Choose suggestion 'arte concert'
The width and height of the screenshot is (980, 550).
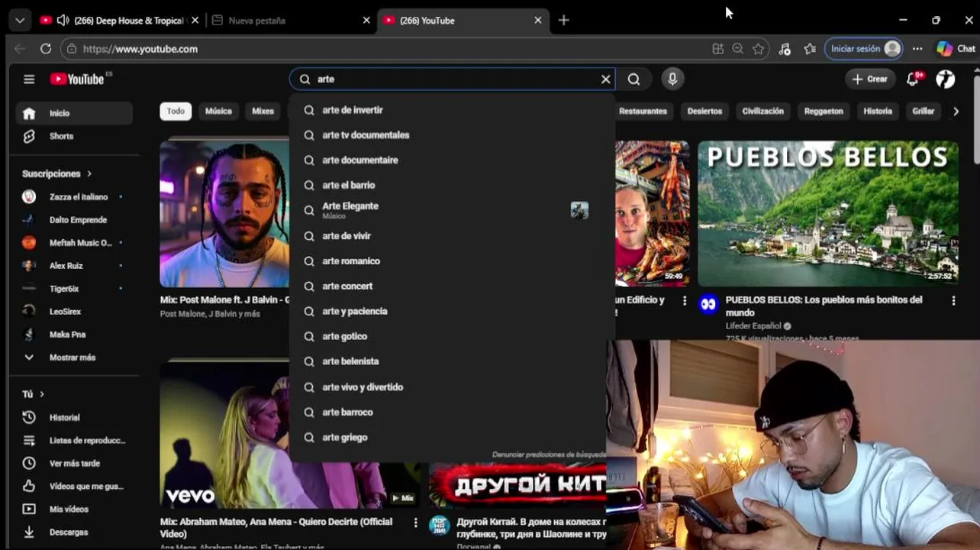[452, 286]
